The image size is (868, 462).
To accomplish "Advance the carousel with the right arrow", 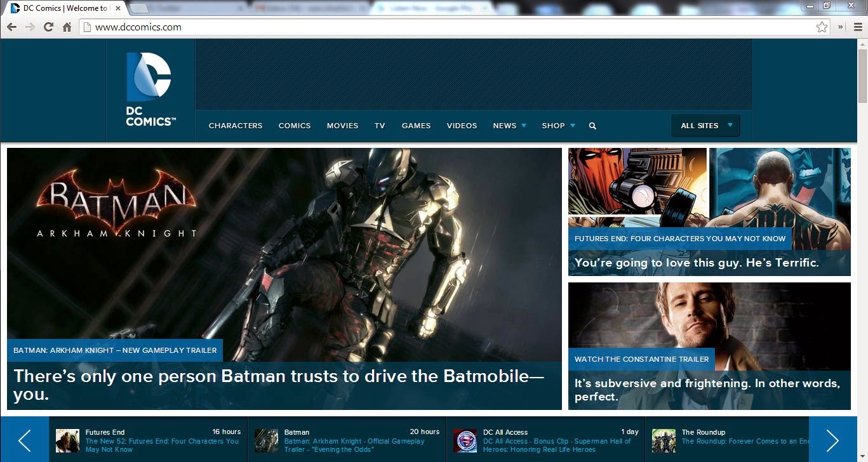I will click(x=832, y=440).
